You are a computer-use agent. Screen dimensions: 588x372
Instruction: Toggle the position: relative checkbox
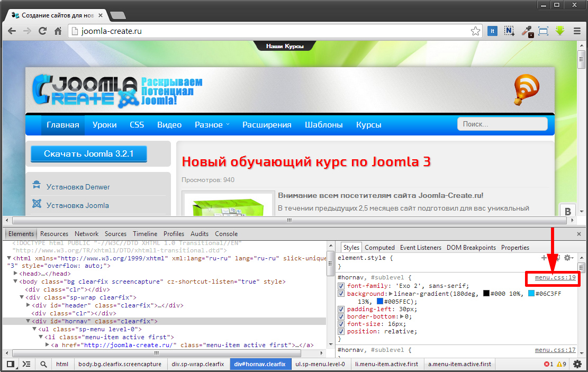tap(341, 332)
